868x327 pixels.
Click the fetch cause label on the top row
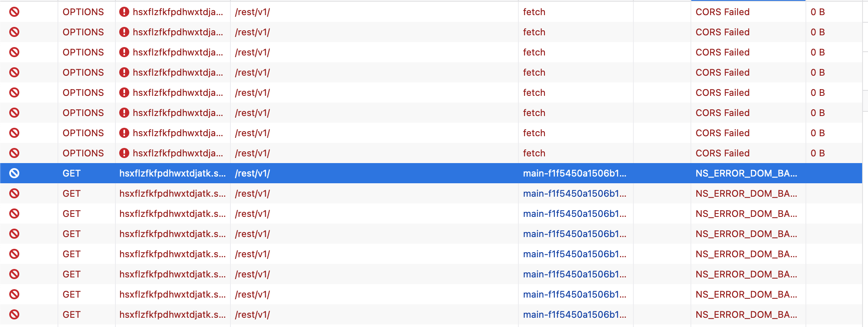pyautogui.click(x=534, y=12)
